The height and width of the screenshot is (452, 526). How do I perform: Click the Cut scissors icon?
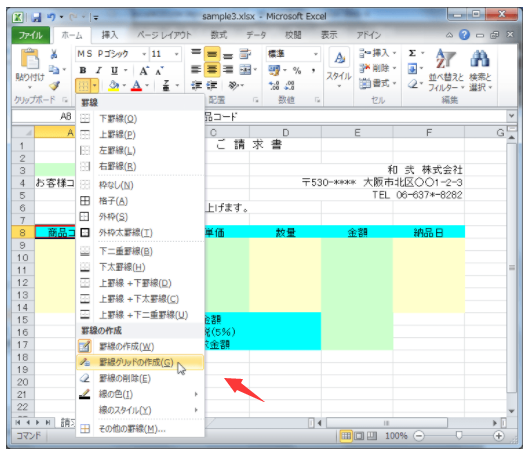tap(54, 54)
